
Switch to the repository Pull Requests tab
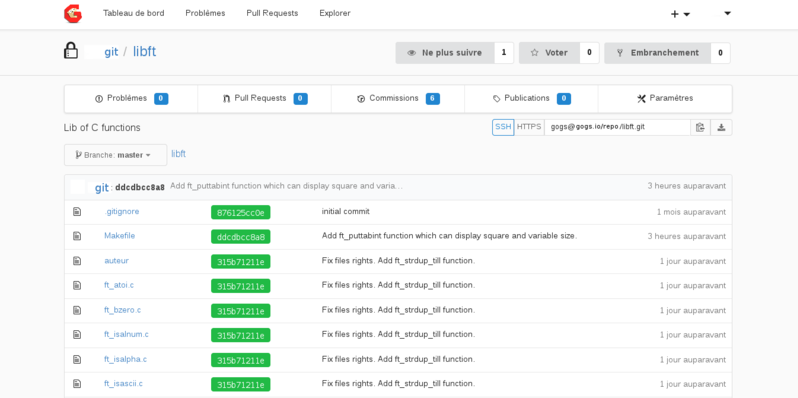coord(265,99)
